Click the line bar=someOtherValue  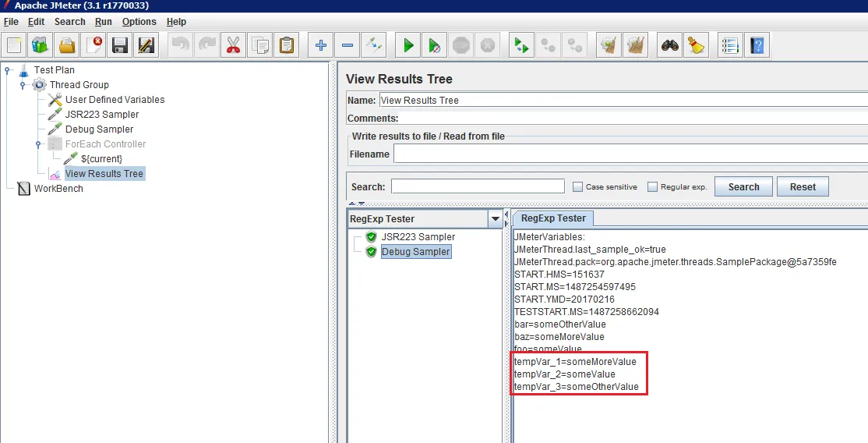click(559, 324)
